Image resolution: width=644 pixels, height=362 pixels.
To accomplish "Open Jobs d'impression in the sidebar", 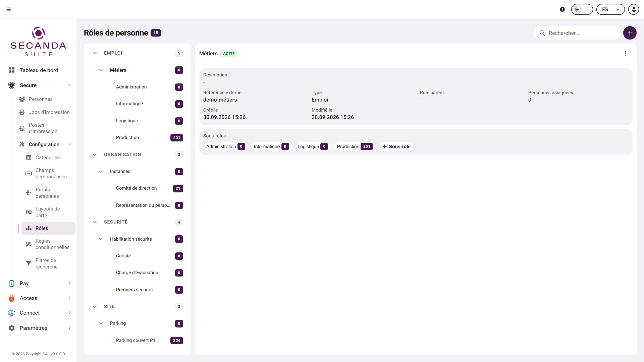I will [45, 112].
